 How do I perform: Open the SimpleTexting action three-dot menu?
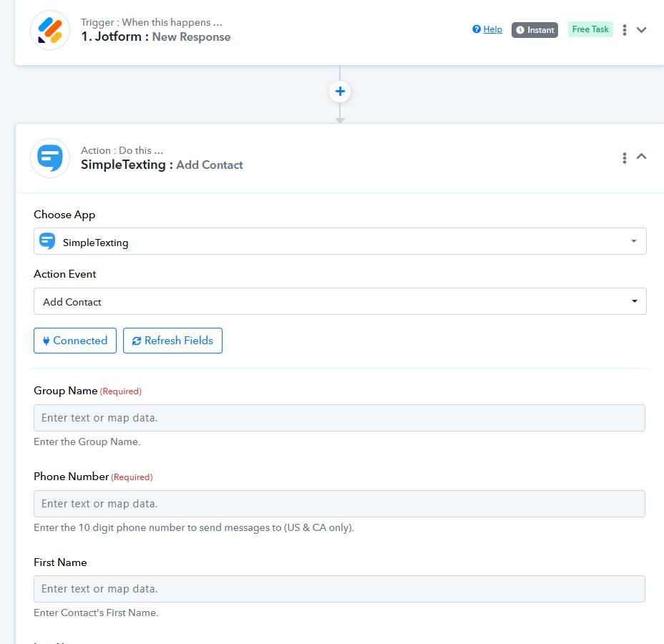pyautogui.click(x=624, y=158)
